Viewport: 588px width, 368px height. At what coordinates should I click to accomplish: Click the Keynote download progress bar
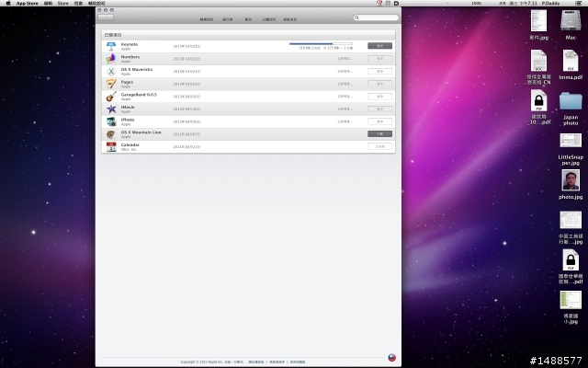(x=321, y=44)
